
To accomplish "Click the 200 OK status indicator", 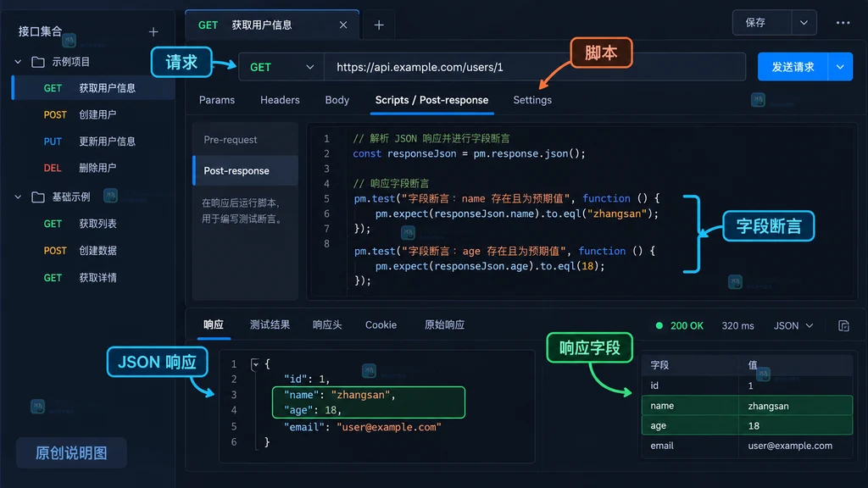I will [679, 326].
